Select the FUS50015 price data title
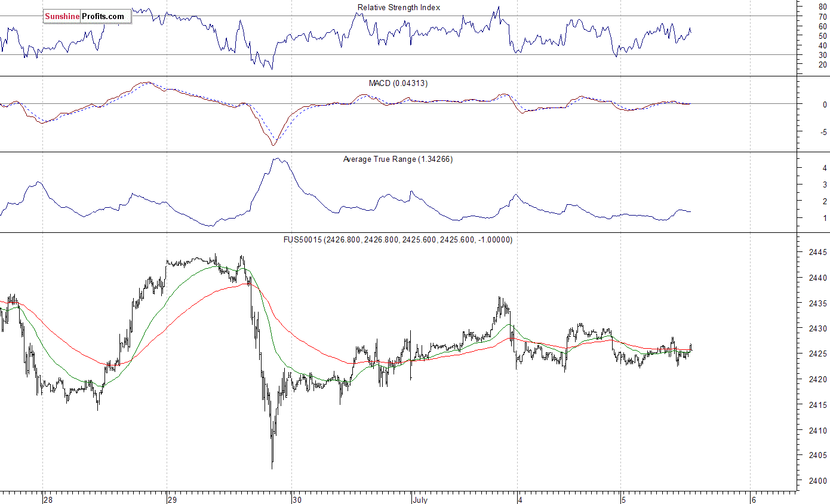Screen dimensions: 830x504 click(x=398, y=239)
